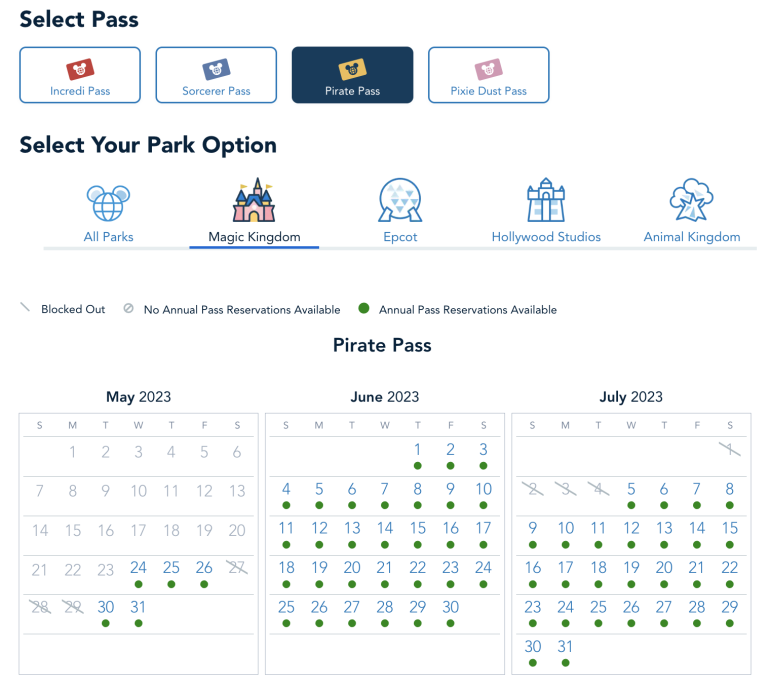Select the All Parks Mickey globe icon
The height and width of the screenshot is (691, 770).
(x=108, y=203)
